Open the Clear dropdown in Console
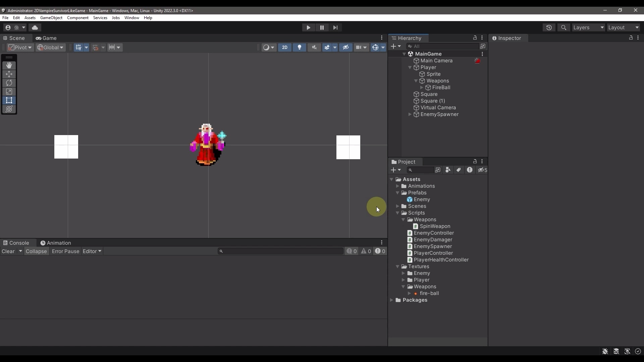The height and width of the screenshot is (362, 644). coord(20,251)
